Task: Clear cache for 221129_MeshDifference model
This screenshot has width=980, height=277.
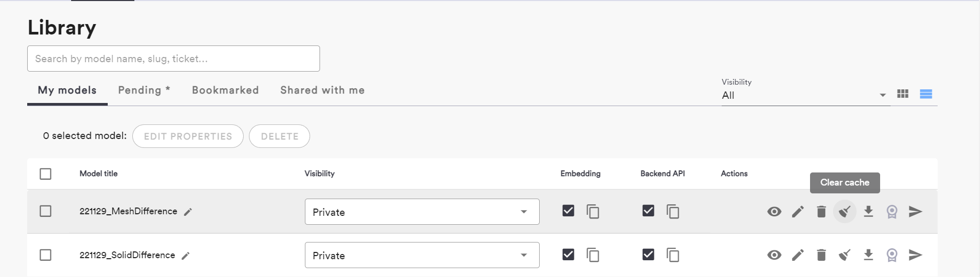Action: (845, 212)
